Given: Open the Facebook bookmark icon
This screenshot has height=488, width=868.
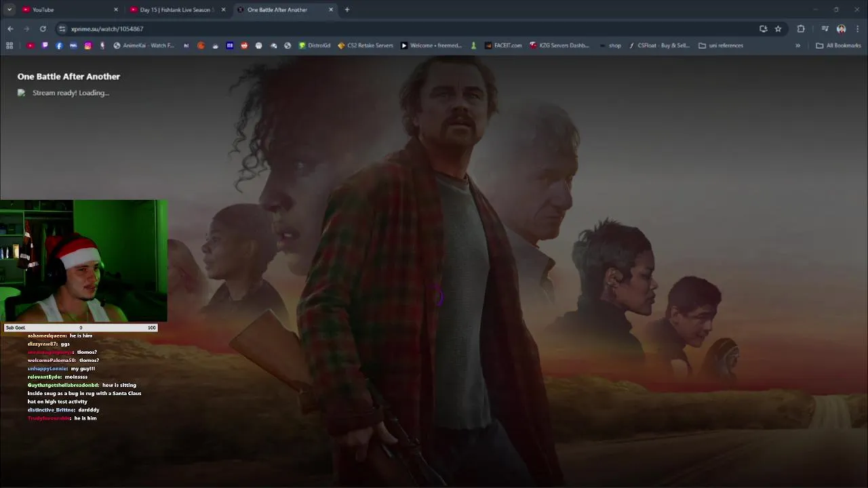Looking at the screenshot, I should click(x=59, y=45).
